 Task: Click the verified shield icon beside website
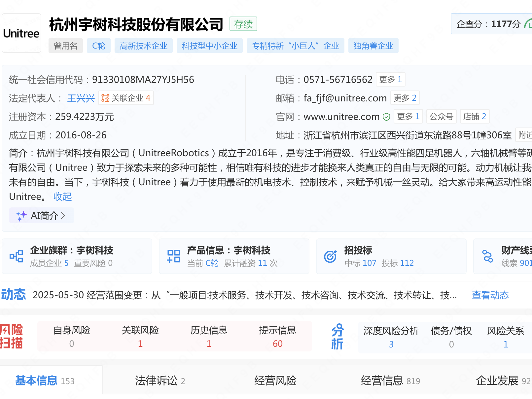(386, 117)
